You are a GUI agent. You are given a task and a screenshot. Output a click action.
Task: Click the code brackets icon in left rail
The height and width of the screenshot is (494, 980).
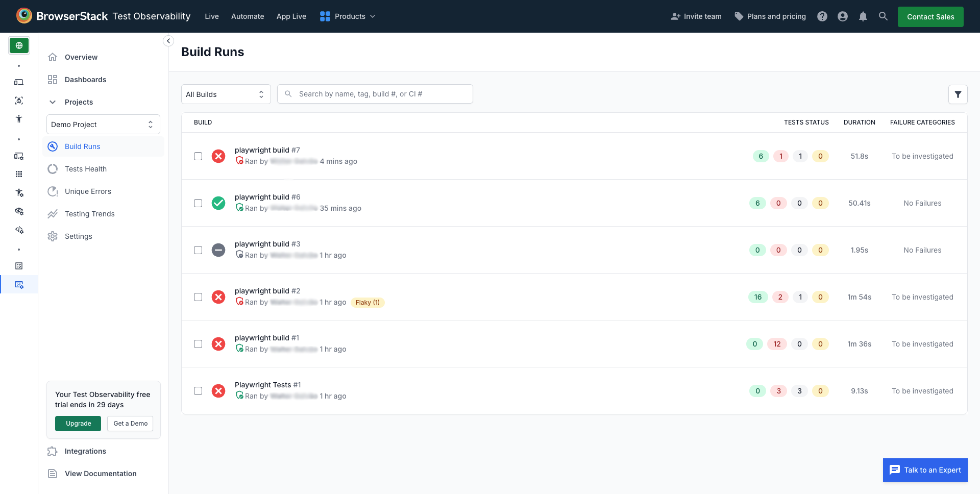tap(19, 230)
